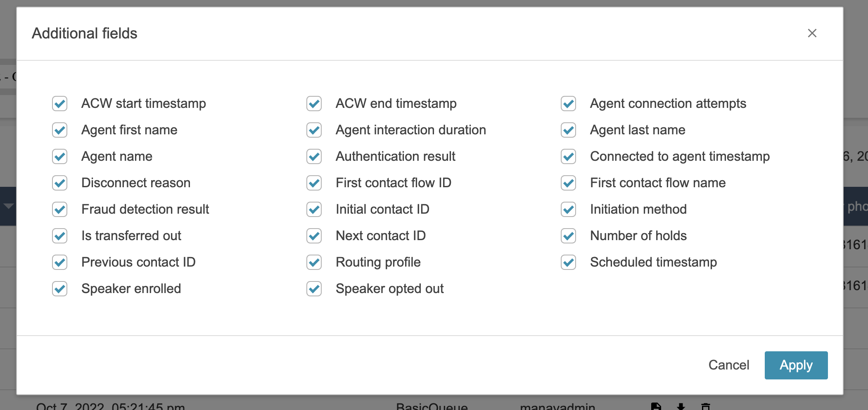Cancel the additional fields selection

[x=728, y=365]
